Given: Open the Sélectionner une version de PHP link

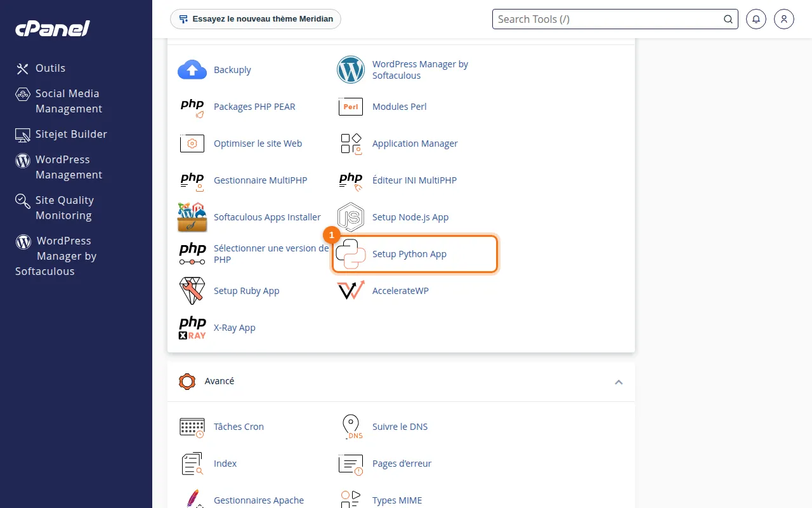Looking at the screenshot, I should click(x=272, y=254).
